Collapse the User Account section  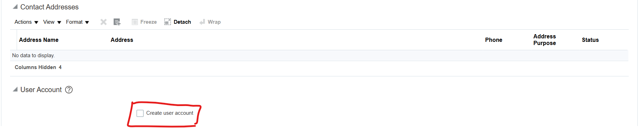(15, 89)
